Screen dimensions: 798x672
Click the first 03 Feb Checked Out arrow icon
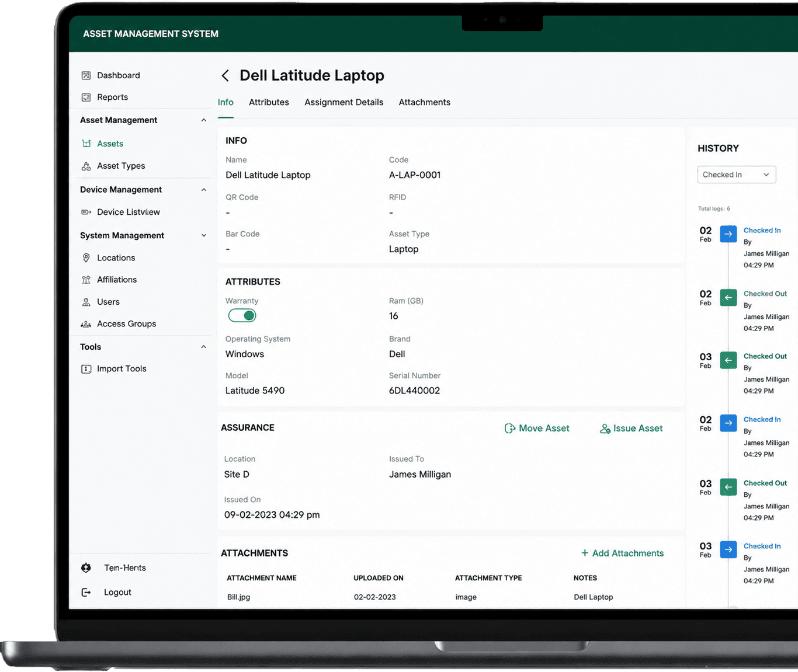pyautogui.click(x=728, y=360)
